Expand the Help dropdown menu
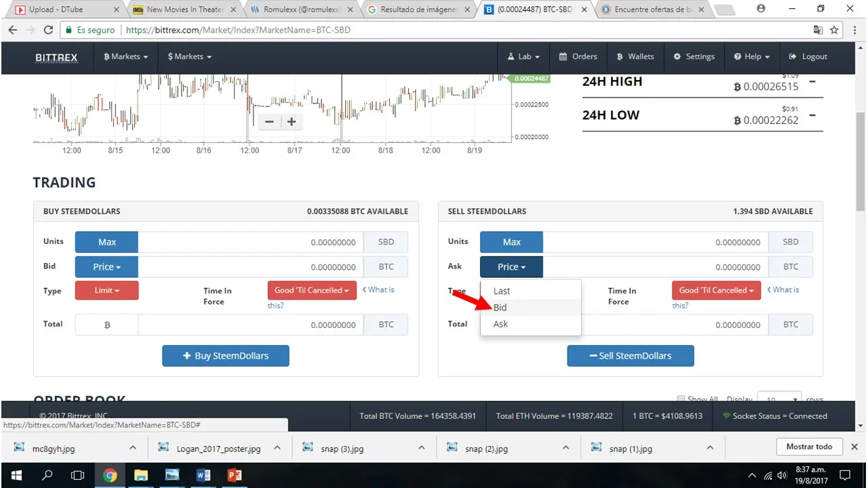Viewport: 868px width, 488px height. pos(751,57)
